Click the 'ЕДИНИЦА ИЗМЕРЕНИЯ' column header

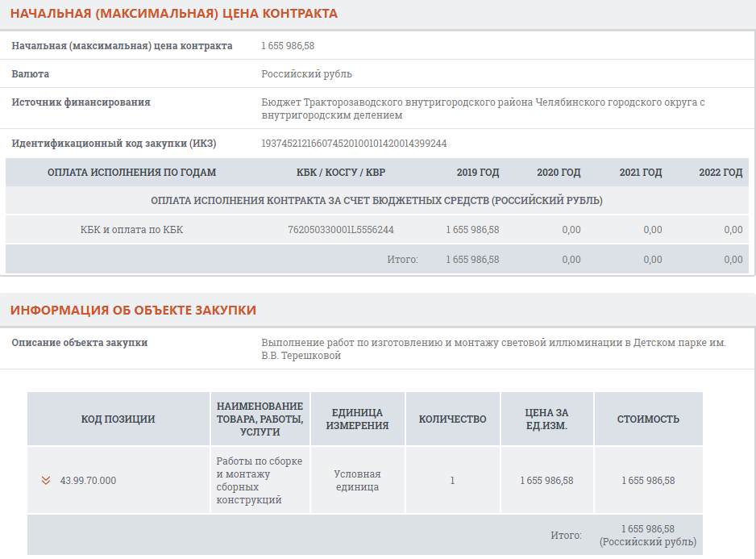357,419
